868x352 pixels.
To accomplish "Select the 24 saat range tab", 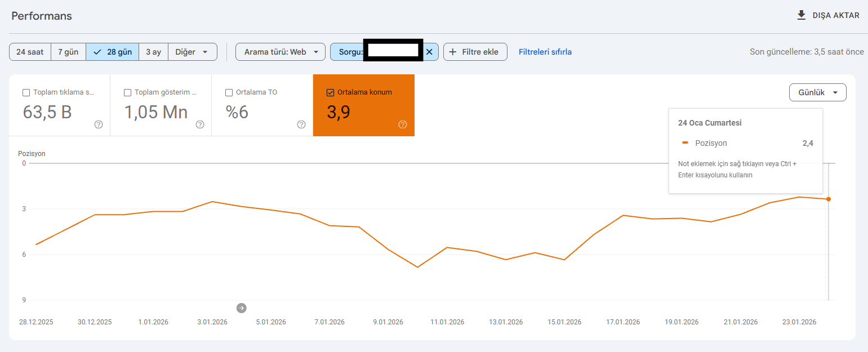I will [30, 52].
